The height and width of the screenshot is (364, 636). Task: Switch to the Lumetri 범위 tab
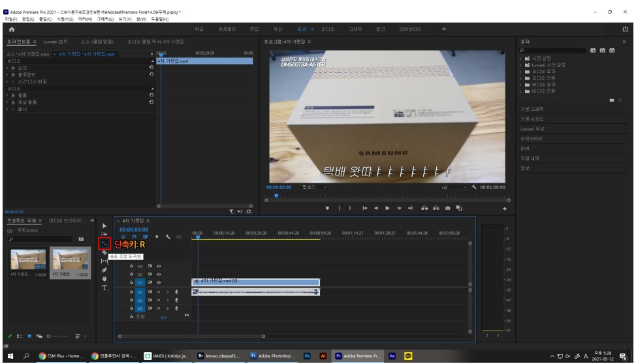tap(56, 42)
